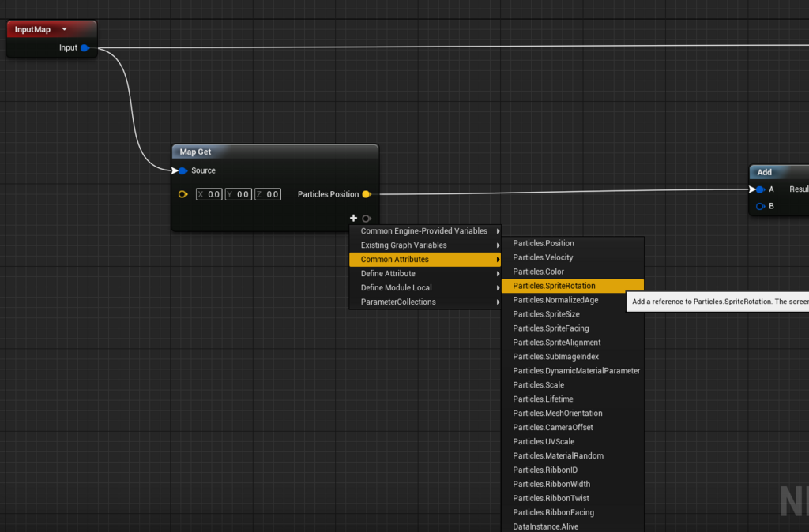
Task: Open the InputMap node dropdown arrow
Action: click(65, 29)
